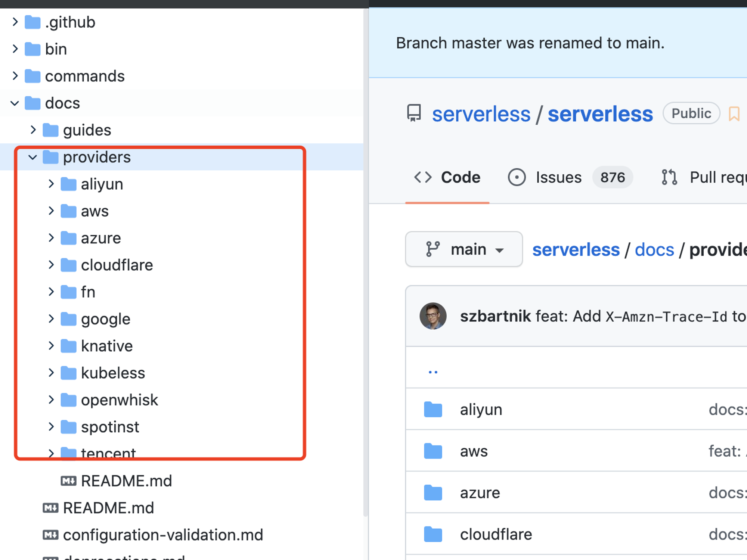Click the providers folder icon in tree
Image resolution: width=747 pixels, height=560 pixels.
50,157
